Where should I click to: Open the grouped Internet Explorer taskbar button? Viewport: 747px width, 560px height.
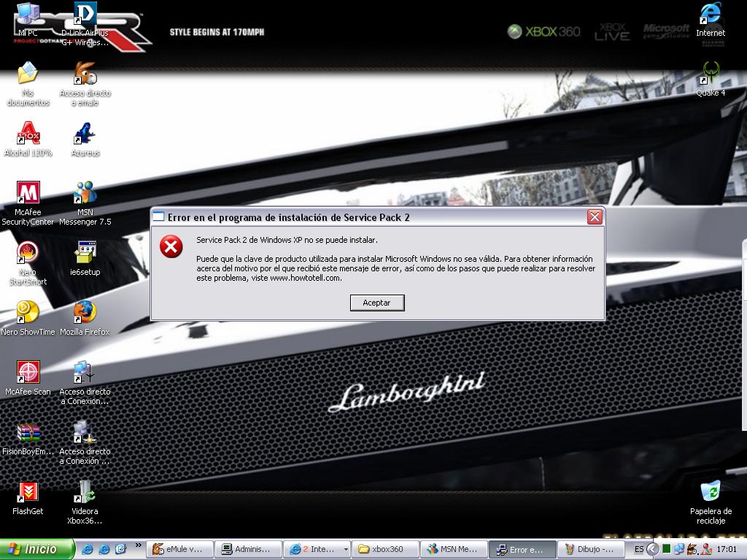tap(317, 549)
